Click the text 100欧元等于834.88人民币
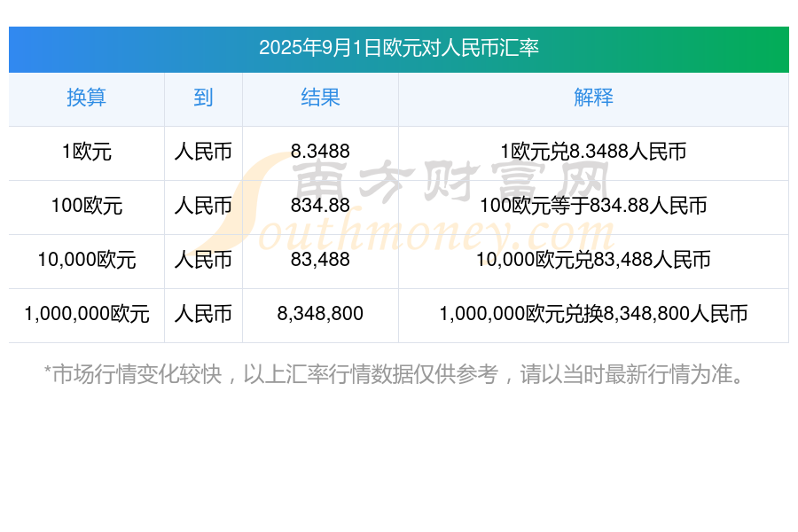 593,206
